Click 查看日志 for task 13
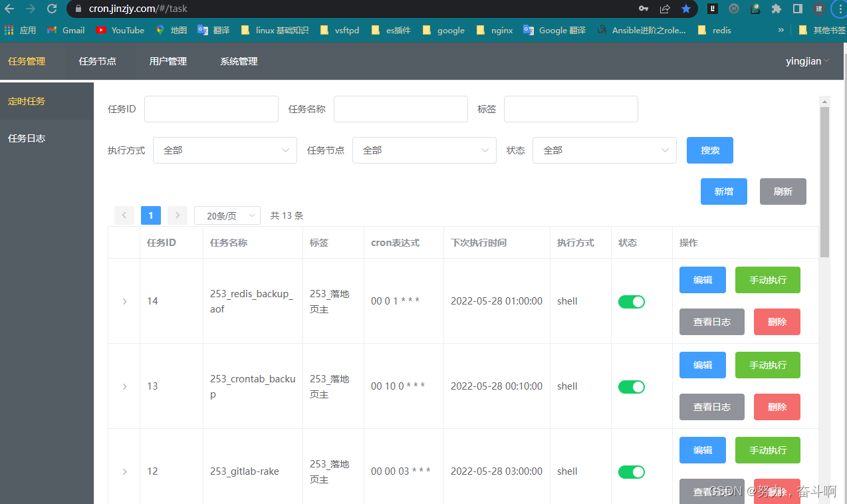The height and width of the screenshot is (504, 847). 712,407
